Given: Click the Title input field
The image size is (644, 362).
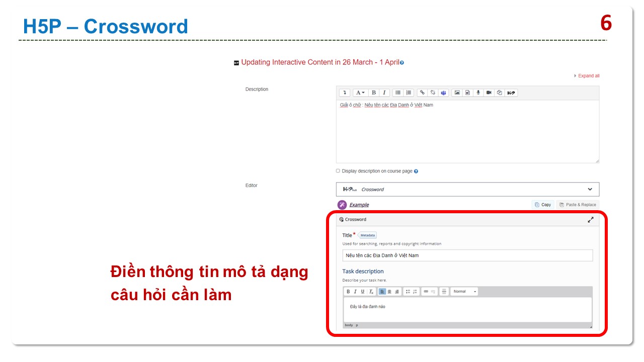Looking at the screenshot, I should pyautogui.click(x=467, y=255).
